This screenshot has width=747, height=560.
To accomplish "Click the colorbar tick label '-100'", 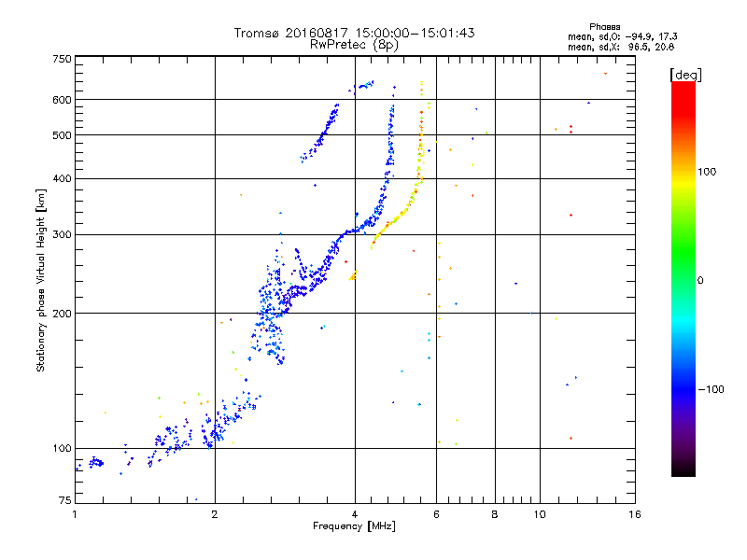I will (711, 389).
